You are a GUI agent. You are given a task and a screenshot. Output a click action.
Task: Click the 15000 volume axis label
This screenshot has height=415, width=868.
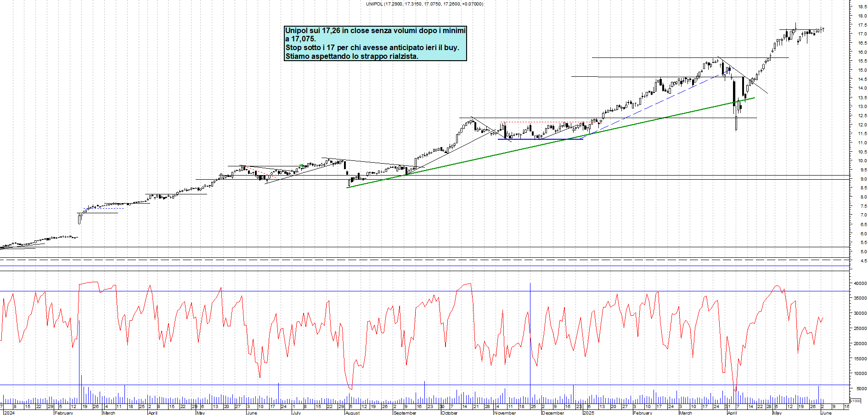[x=860, y=359]
